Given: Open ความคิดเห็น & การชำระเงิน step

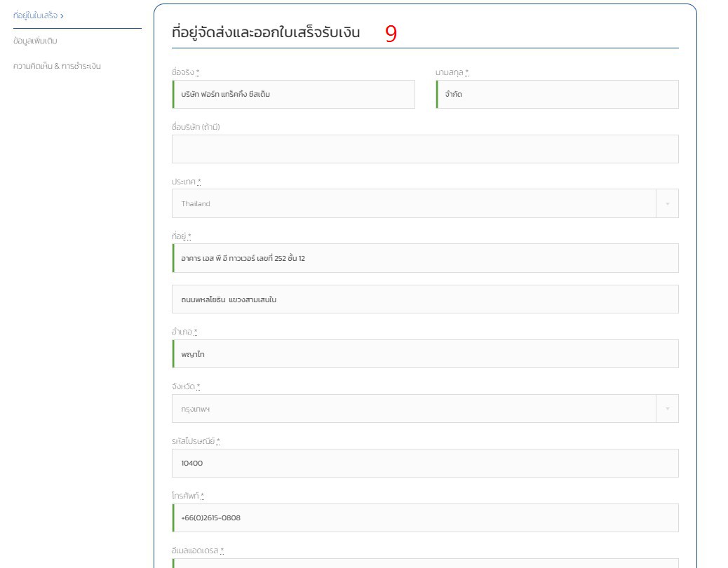Looking at the screenshot, I should coord(57,66).
